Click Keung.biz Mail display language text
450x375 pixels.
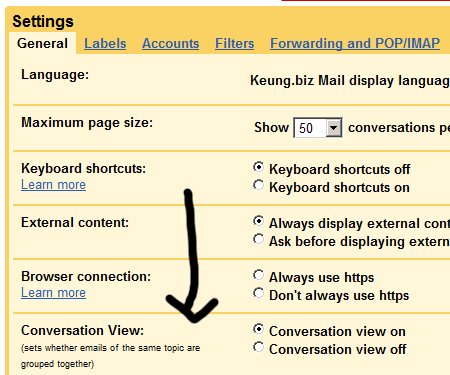(350, 81)
